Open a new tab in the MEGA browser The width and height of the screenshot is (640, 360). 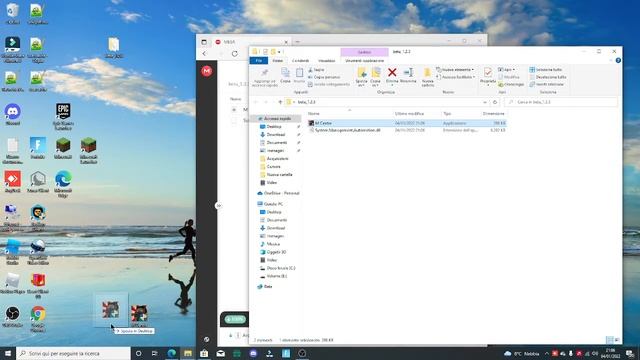(298, 42)
